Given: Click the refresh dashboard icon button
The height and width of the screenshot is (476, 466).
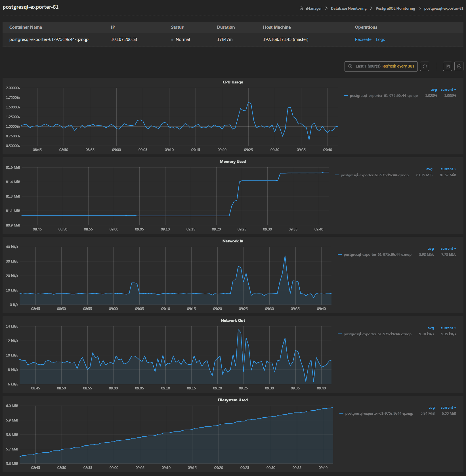Looking at the screenshot, I should pos(425,66).
